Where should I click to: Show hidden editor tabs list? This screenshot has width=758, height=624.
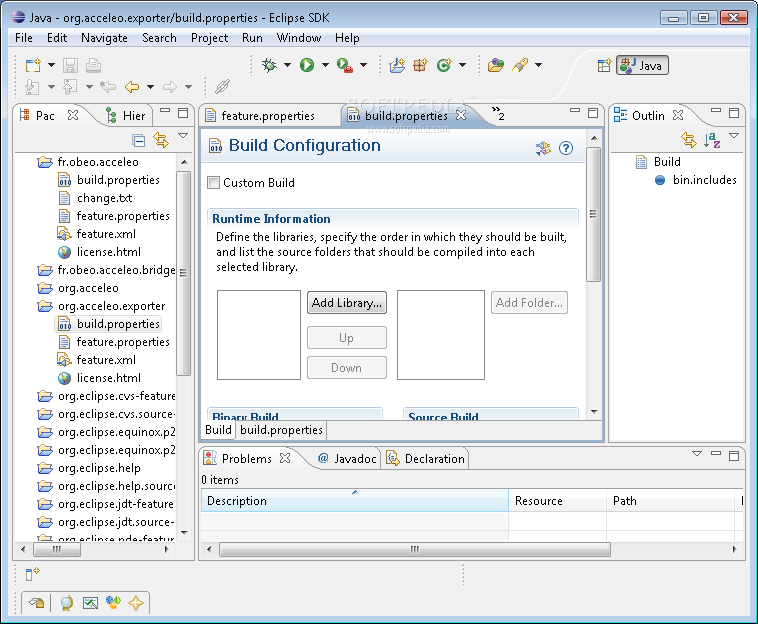pyautogui.click(x=498, y=114)
